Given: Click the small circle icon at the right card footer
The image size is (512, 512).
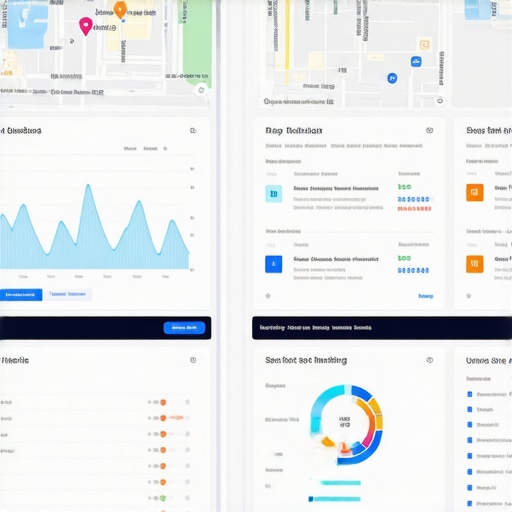Looking at the screenshot, I should (468, 296).
